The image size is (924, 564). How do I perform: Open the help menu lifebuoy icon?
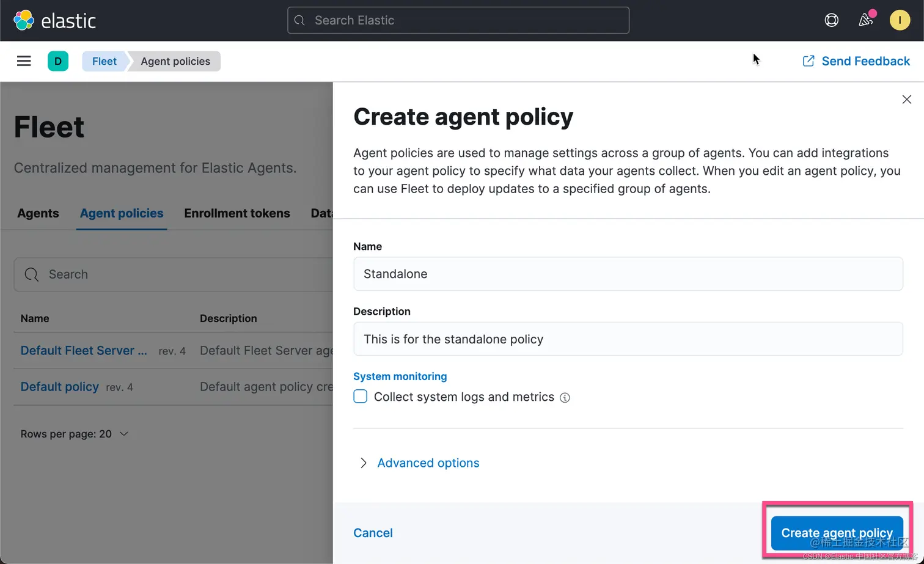coord(831,20)
